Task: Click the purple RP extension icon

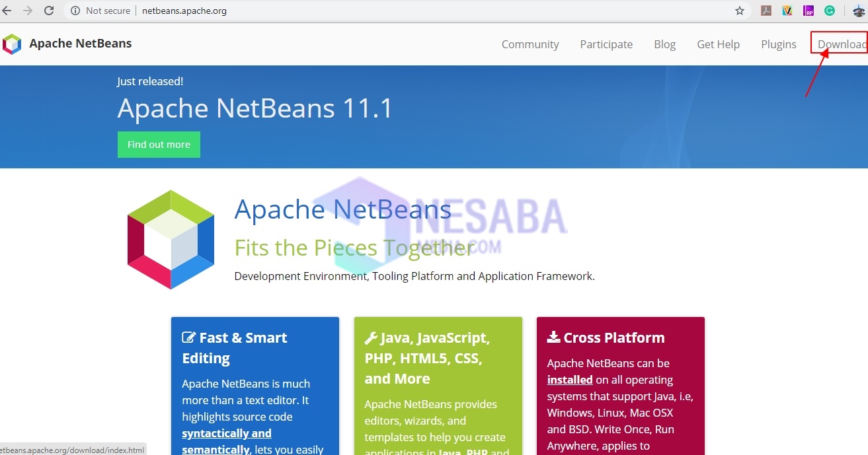Action: 809,11
